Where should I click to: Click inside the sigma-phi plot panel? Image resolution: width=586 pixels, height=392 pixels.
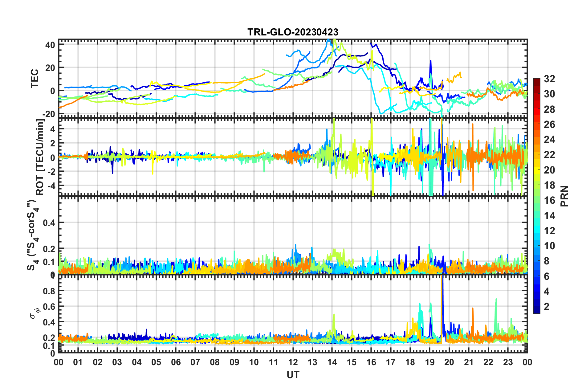tap(293, 314)
